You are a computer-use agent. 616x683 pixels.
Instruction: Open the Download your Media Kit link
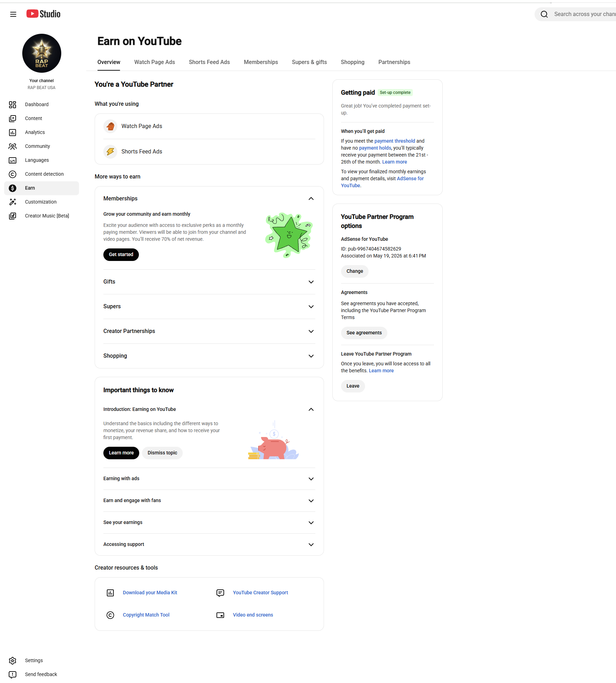[x=150, y=593]
